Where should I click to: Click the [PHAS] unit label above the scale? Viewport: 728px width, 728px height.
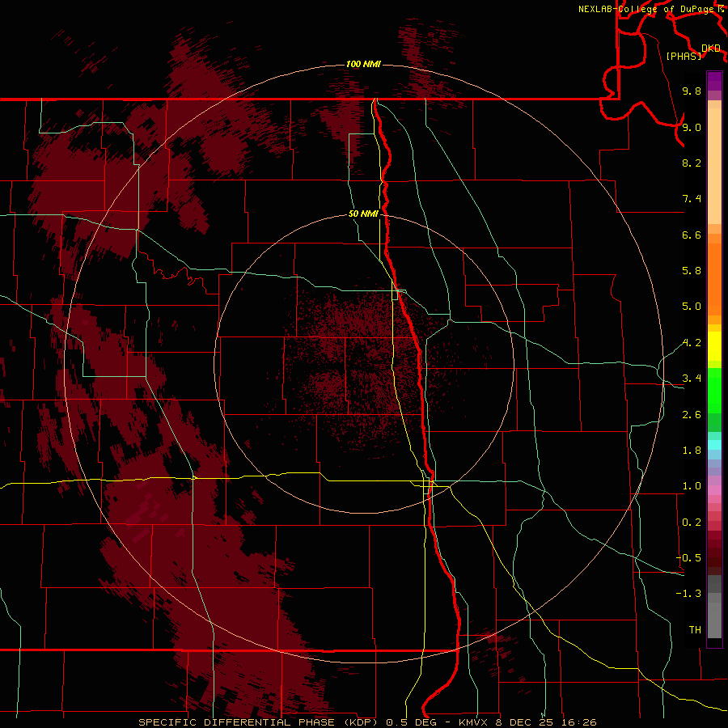[x=684, y=57]
